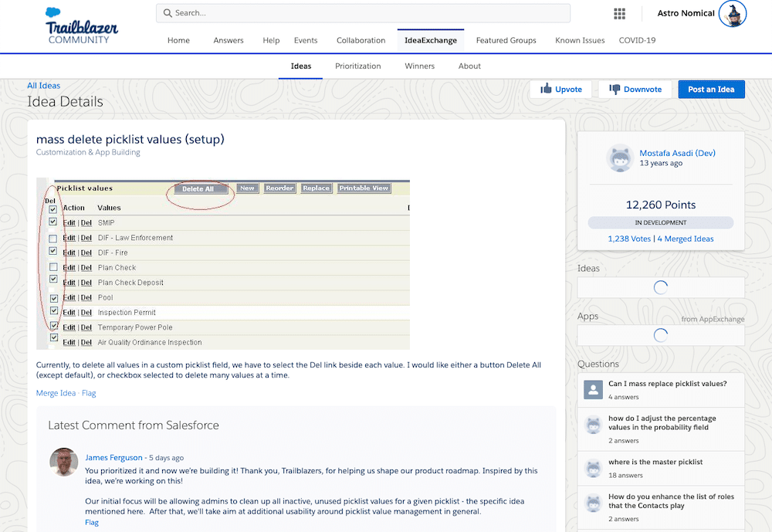Click '13 years ago' timestamp
The width and height of the screenshot is (772, 532).
point(661,164)
